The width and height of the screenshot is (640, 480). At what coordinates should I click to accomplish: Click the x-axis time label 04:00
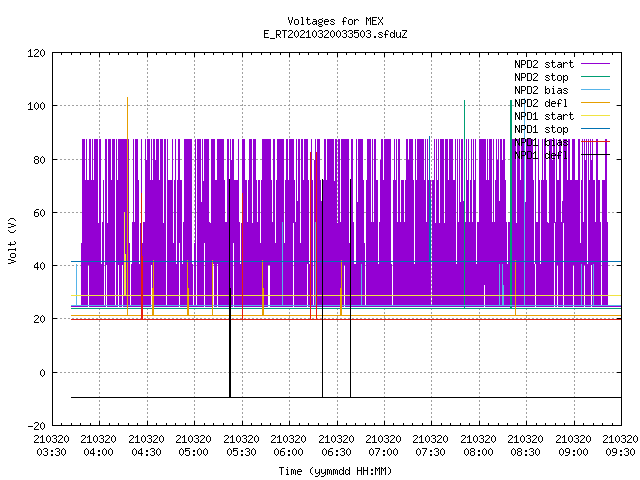[x=98, y=452]
